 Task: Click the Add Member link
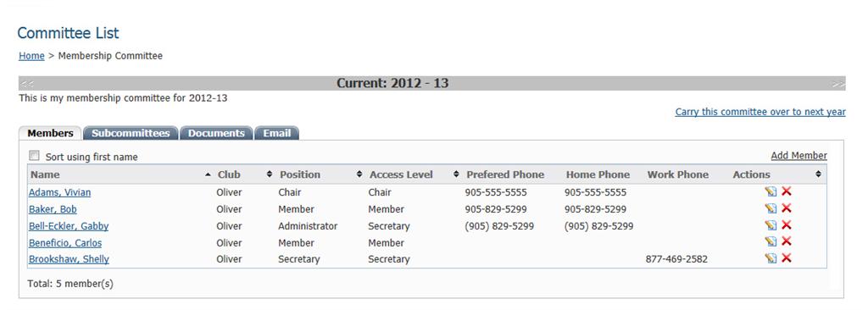[798, 156]
